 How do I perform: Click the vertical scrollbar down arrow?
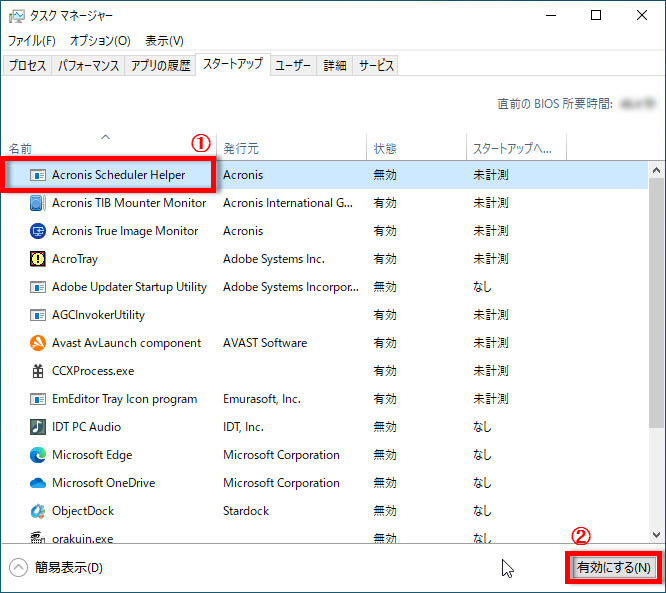coord(656,535)
